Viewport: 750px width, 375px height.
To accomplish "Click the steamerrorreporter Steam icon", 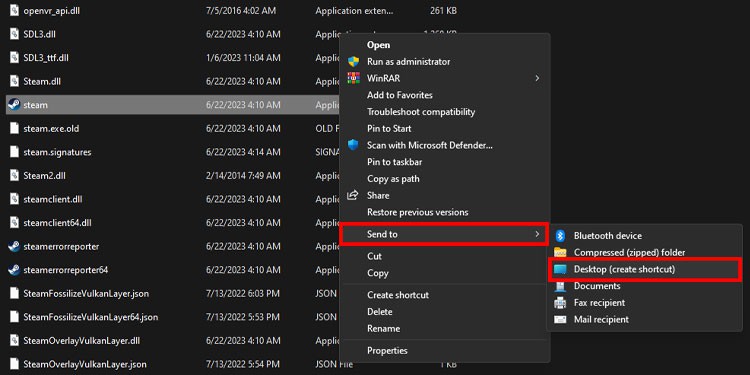I will pyautogui.click(x=14, y=246).
